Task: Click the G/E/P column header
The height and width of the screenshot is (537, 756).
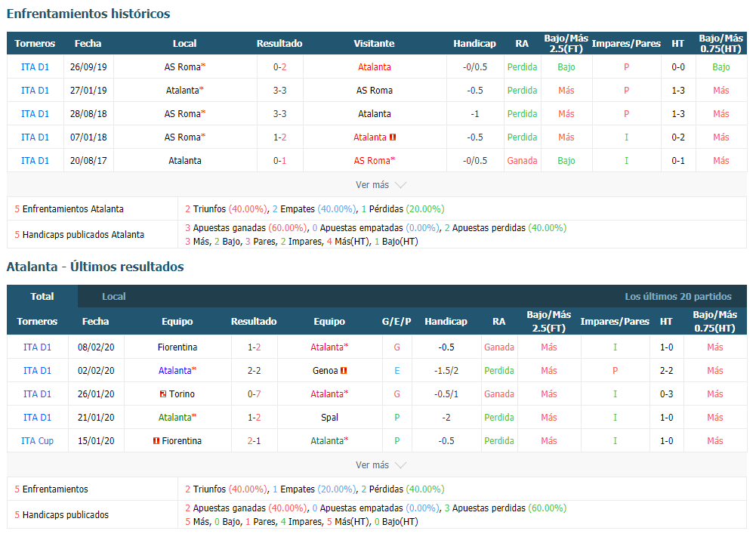Action: click(x=397, y=321)
